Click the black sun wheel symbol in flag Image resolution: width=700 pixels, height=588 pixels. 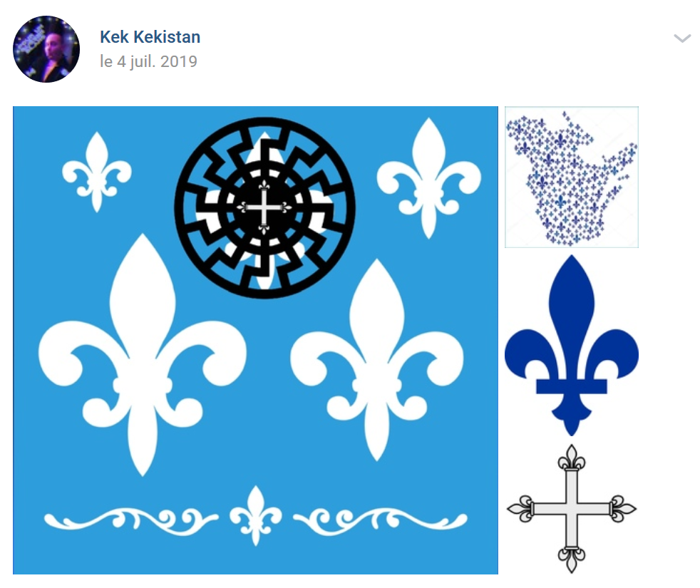pyautogui.click(x=264, y=207)
